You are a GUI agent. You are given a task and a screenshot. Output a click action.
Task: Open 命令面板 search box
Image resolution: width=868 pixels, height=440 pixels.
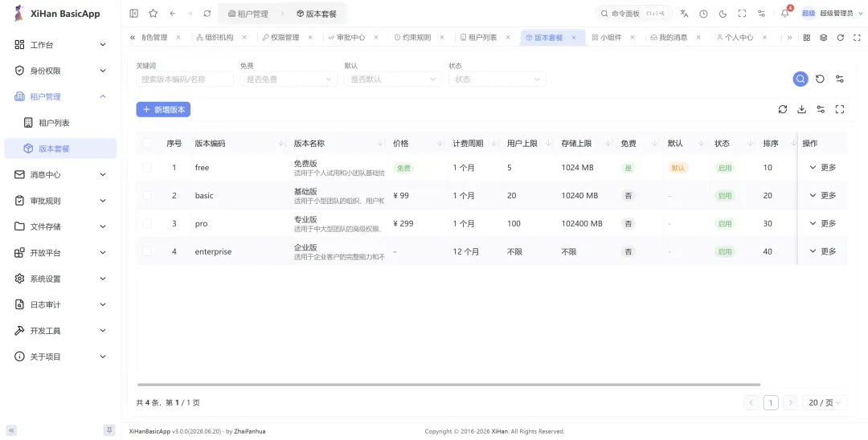pos(634,14)
